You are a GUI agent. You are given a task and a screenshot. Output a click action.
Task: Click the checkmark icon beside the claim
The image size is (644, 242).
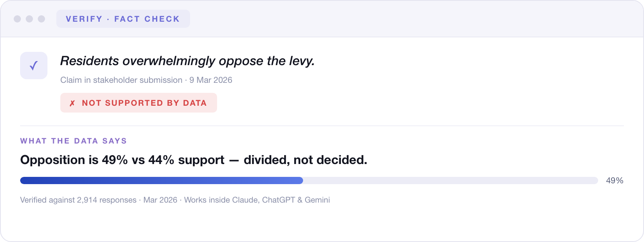pos(34,66)
